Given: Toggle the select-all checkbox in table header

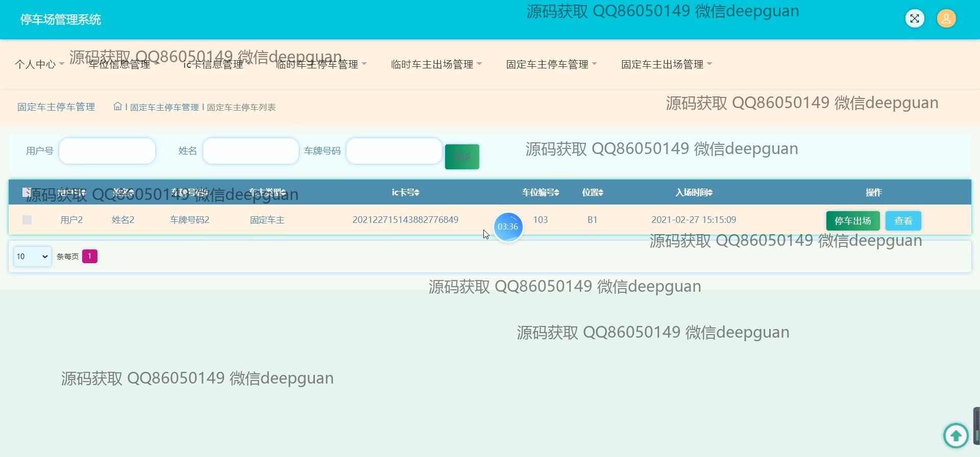Looking at the screenshot, I should [27, 192].
